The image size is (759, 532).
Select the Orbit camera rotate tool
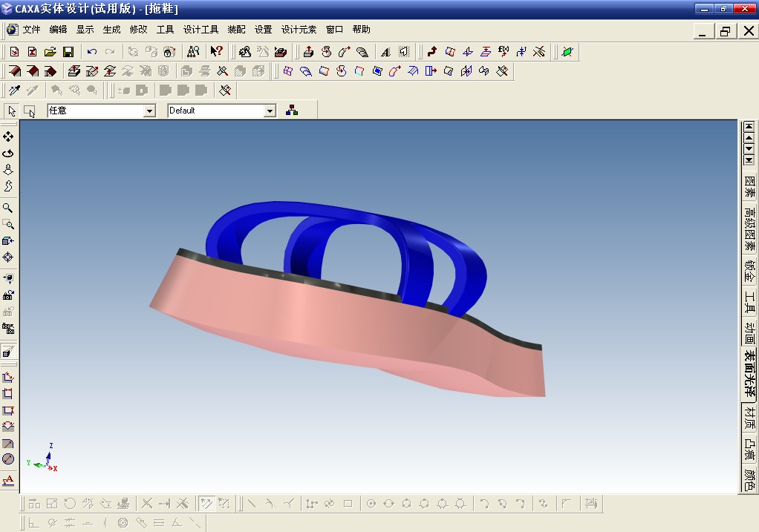(x=8, y=154)
